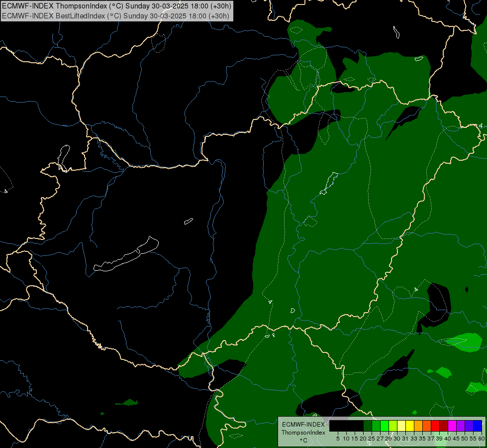Choose the purple 45–50 legend swatch
The image size is (487, 448).
(461, 426)
